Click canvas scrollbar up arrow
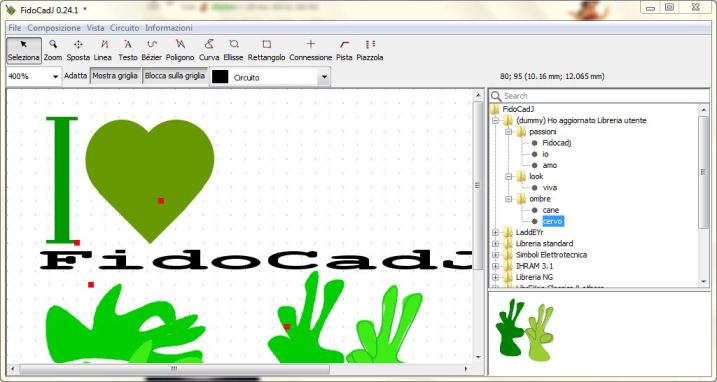Image resolution: width=717 pixels, height=382 pixels. pyautogui.click(x=478, y=95)
